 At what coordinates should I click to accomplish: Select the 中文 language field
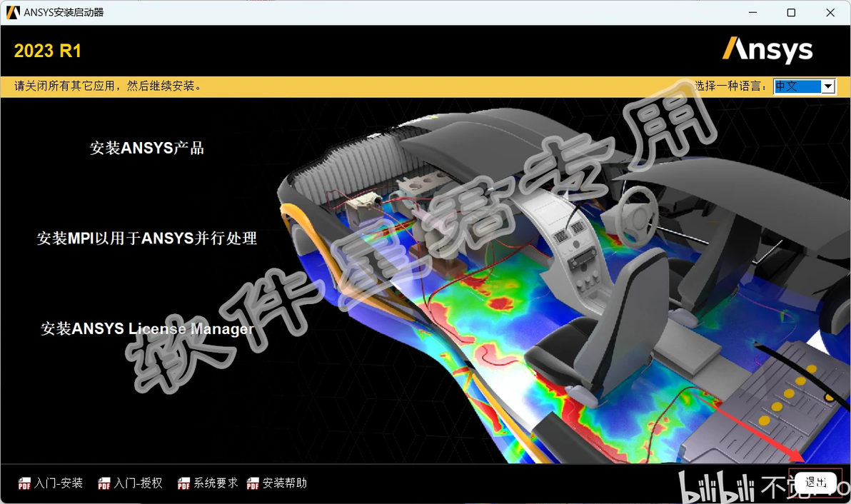(797, 86)
